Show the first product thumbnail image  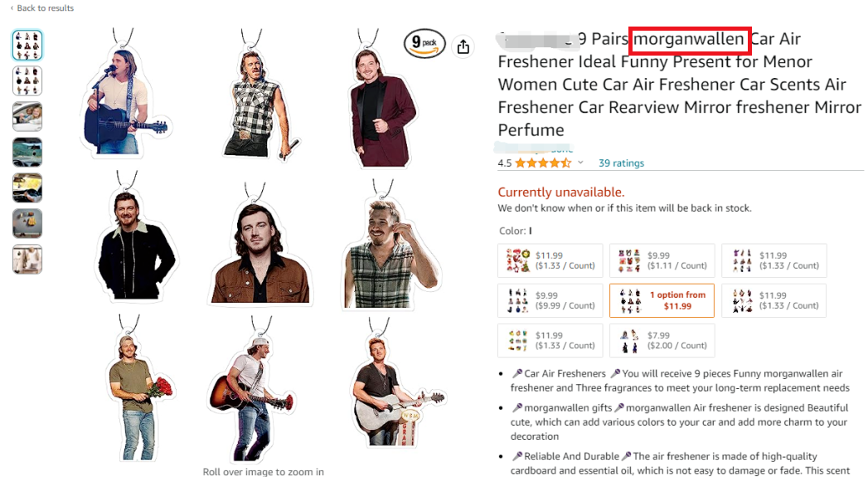click(x=27, y=45)
